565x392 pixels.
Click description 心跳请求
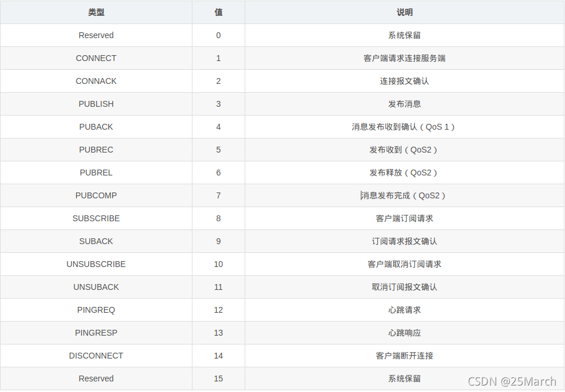pyautogui.click(x=405, y=310)
